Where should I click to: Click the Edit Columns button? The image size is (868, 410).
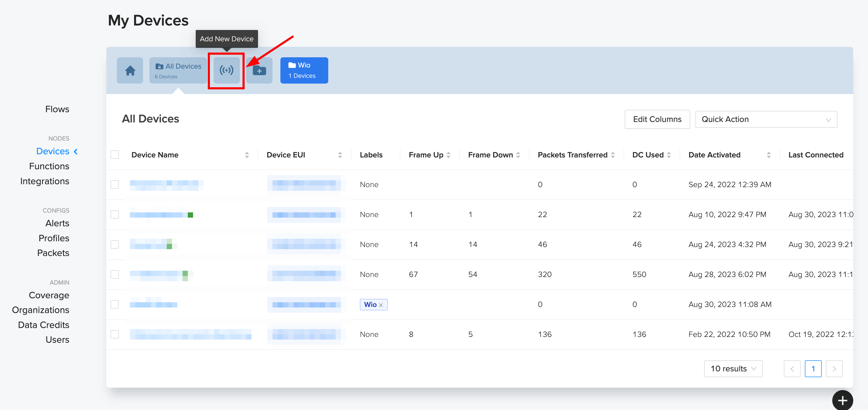(657, 120)
